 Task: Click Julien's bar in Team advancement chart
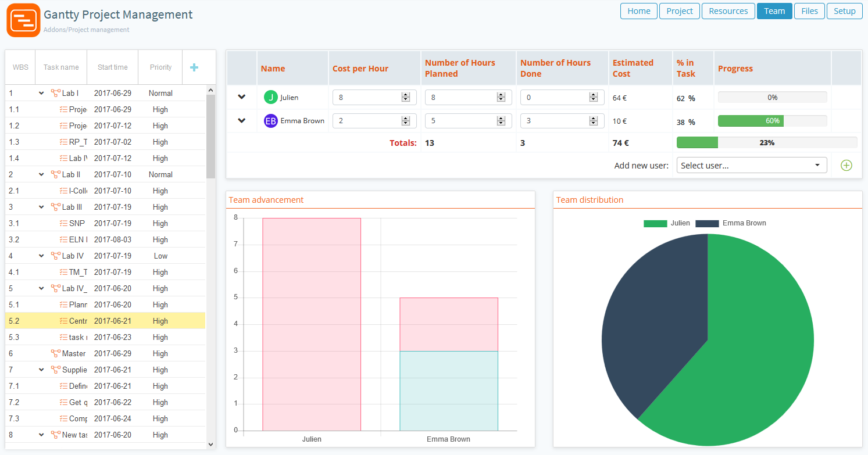pyautogui.click(x=312, y=324)
